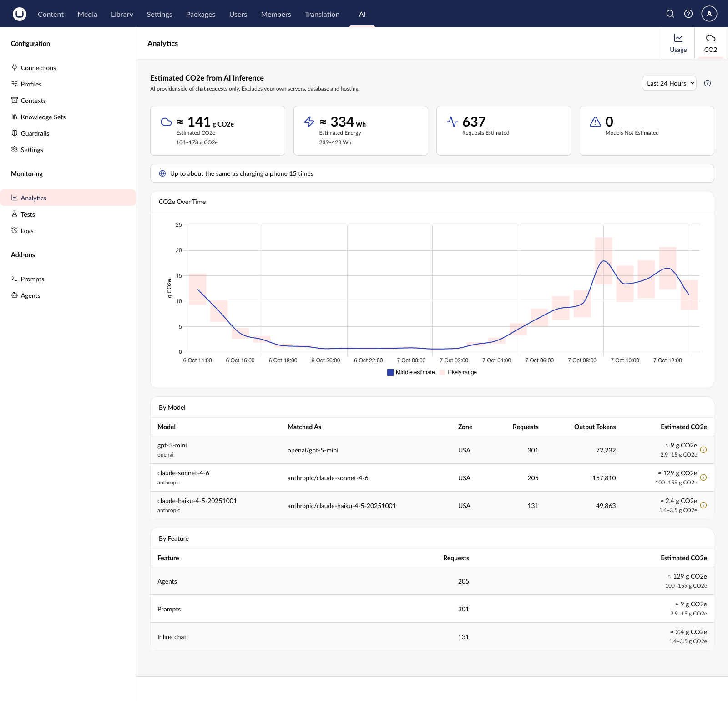The width and height of the screenshot is (728, 701).
Task: Click the Guardrails shield icon
Action: point(15,133)
